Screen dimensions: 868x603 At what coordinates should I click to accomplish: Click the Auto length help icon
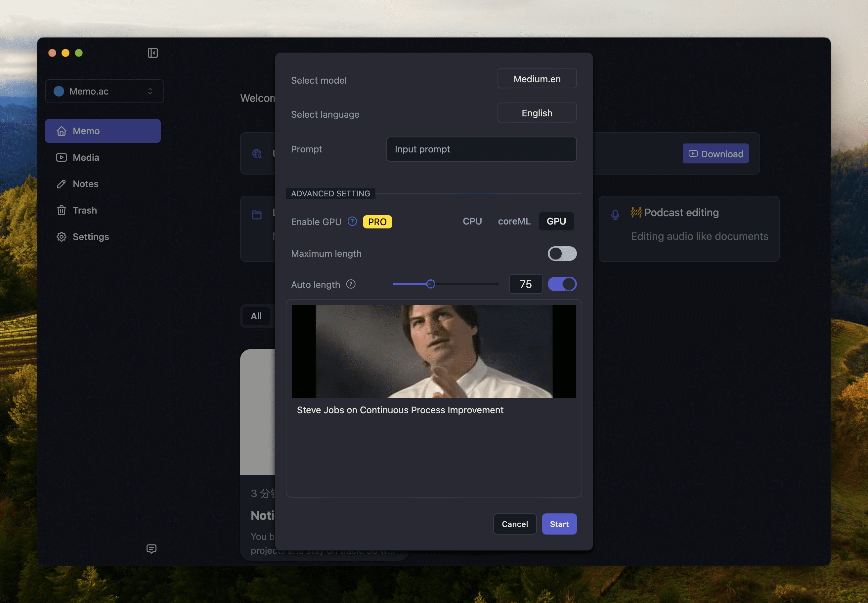[350, 284]
